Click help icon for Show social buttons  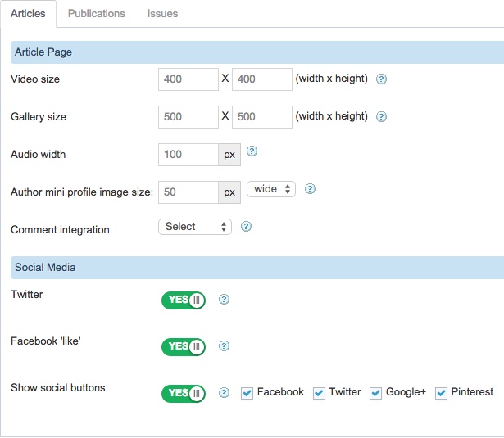point(224,393)
